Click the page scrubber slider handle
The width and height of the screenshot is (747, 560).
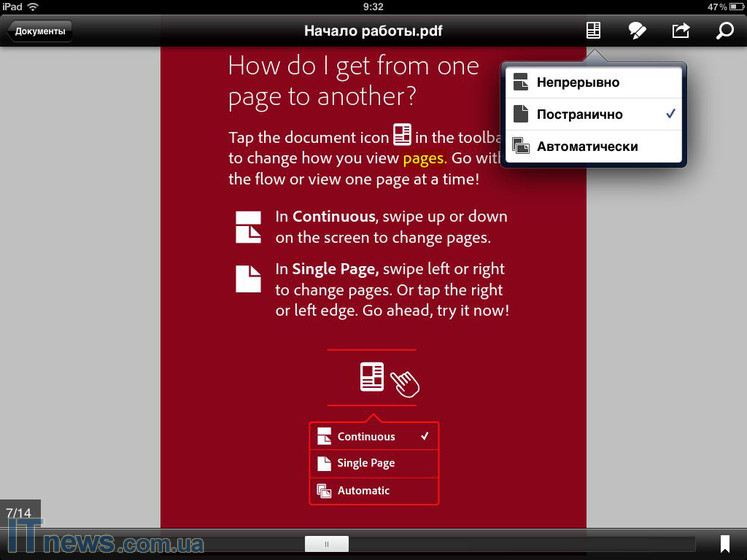click(x=326, y=544)
